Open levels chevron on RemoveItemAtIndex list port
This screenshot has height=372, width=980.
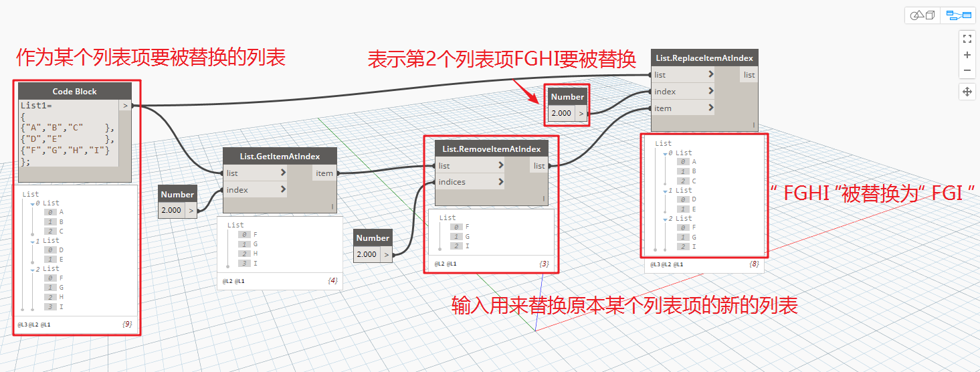(501, 165)
